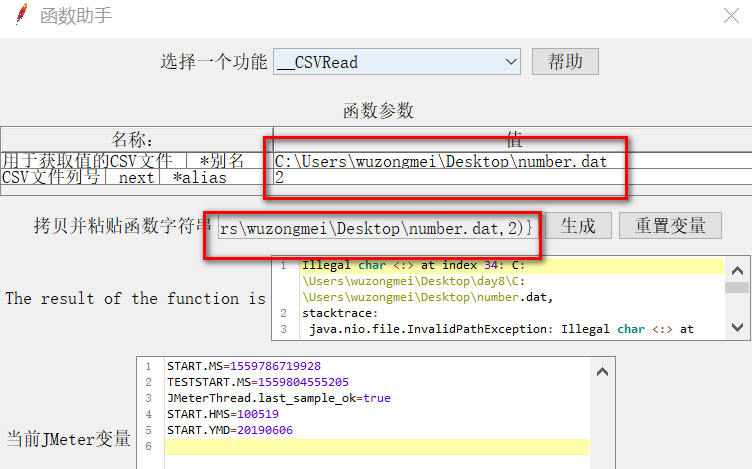Open the __CSVRead function dropdown

click(397, 62)
